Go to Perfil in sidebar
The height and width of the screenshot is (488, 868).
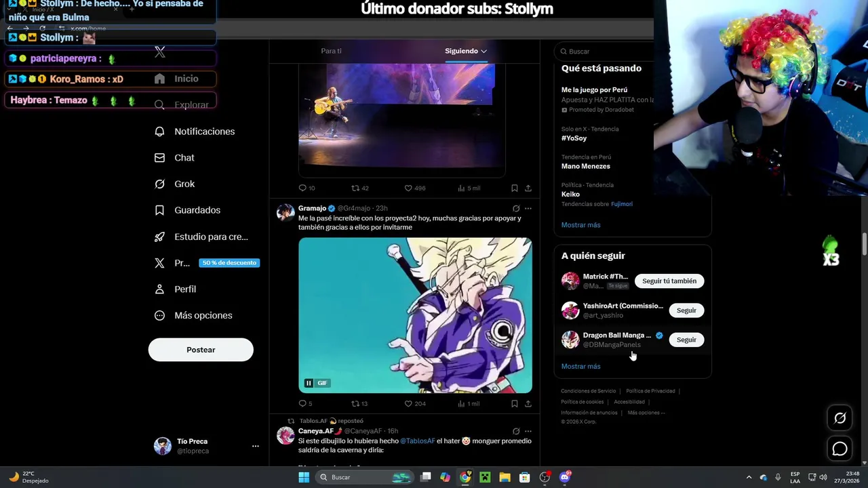pos(175,289)
